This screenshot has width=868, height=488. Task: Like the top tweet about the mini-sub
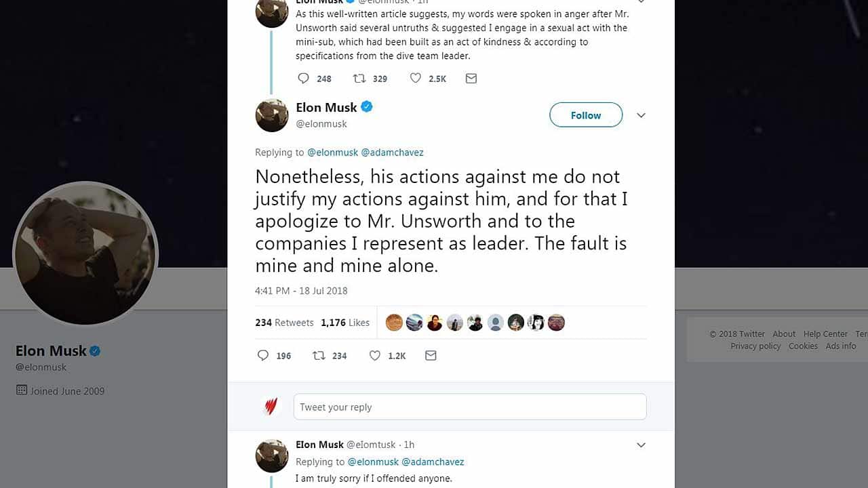pyautogui.click(x=416, y=78)
